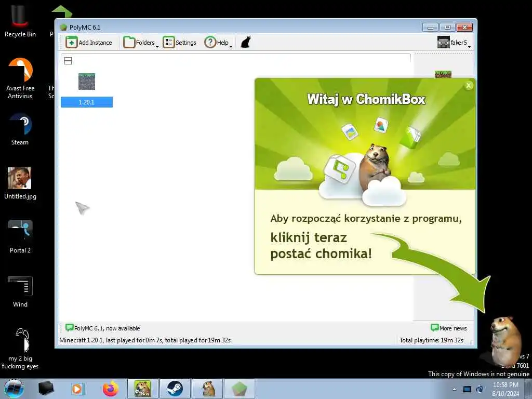Close the ChomikBox welcome popup
The image size is (532, 399).
(469, 86)
